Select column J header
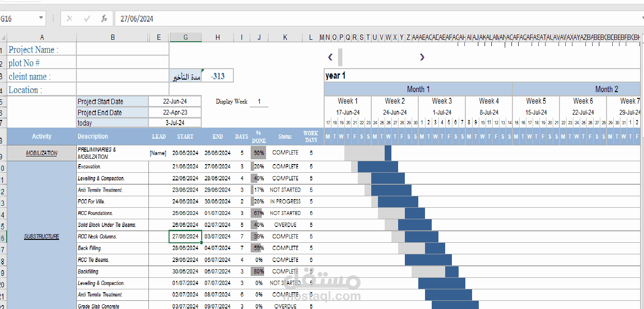The image size is (644, 309). tap(259, 37)
